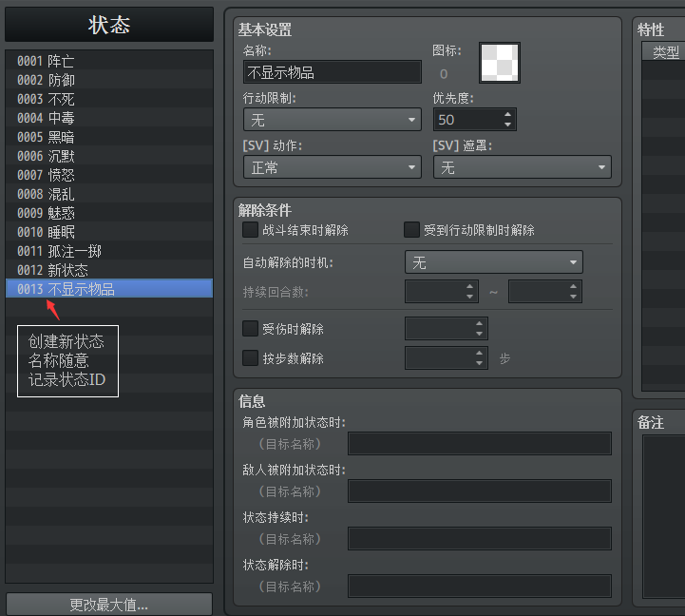Select state 0012 新状态
Image resolution: width=685 pixels, height=616 pixels.
(x=109, y=270)
